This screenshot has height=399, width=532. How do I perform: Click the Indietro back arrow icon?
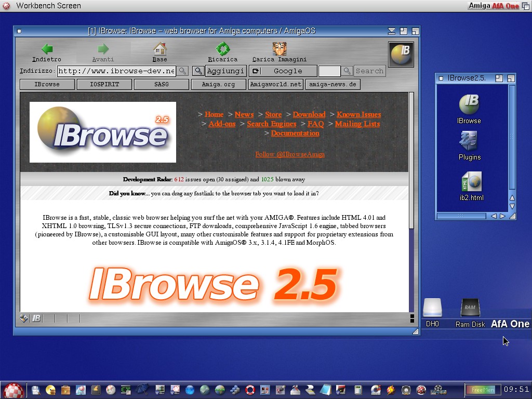47,49
